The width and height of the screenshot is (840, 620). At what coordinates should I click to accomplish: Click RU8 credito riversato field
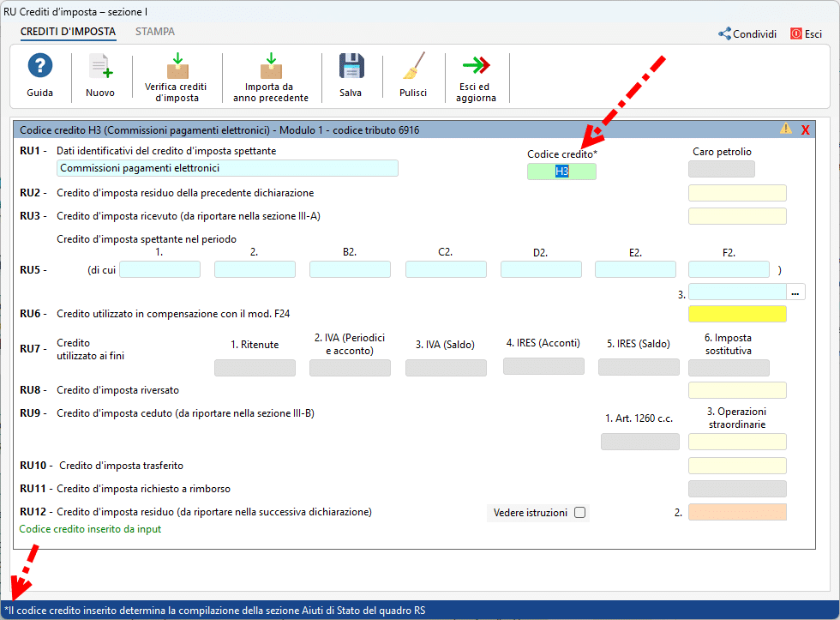pos(737,390)
